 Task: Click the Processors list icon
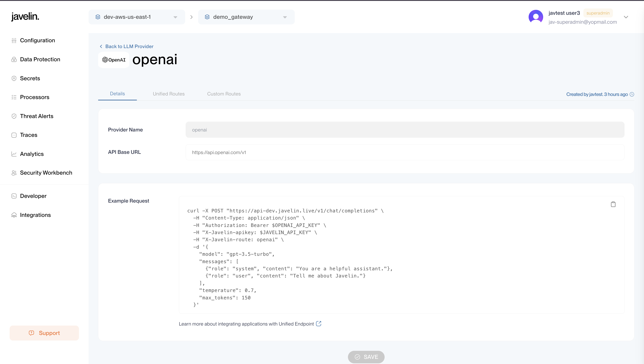[x=14, y=97]
